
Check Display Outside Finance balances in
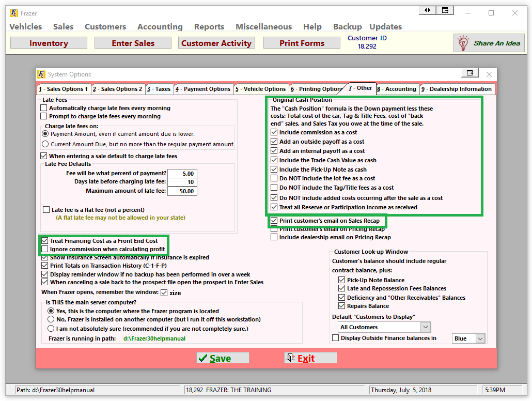tap(336, 338)
